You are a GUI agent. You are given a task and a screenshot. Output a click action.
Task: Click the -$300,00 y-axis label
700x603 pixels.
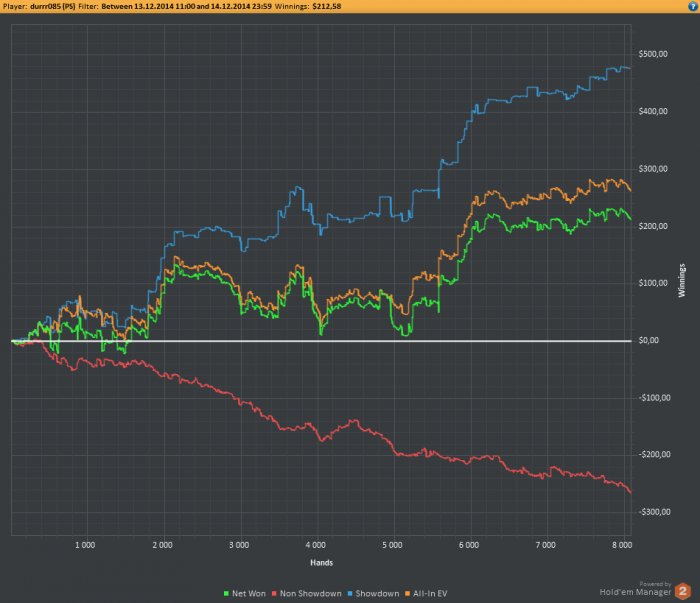[654, 512]
